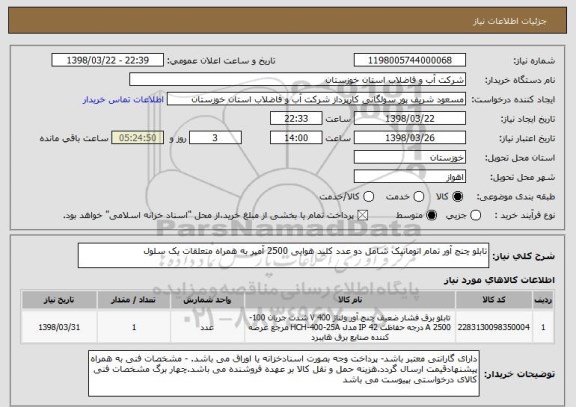Click the کد کالا column header
The width and height of the screenshot is (576, 407).
pyautogui.click(x=494, y=300)
